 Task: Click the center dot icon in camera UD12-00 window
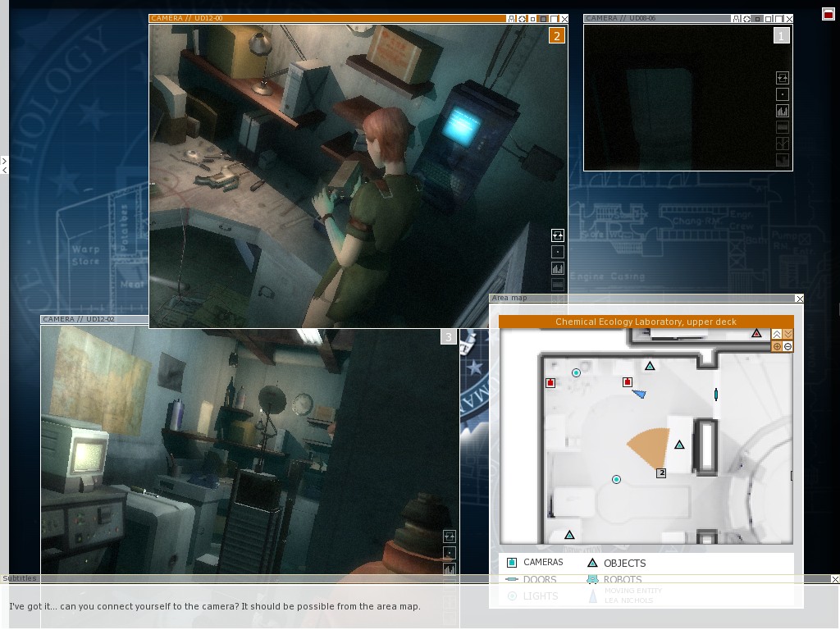[x=558, y=253]
